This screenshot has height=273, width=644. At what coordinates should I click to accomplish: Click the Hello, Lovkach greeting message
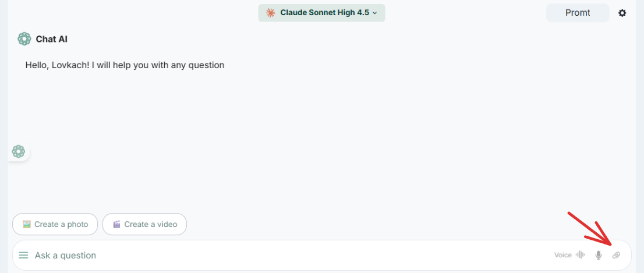[125, 65]
